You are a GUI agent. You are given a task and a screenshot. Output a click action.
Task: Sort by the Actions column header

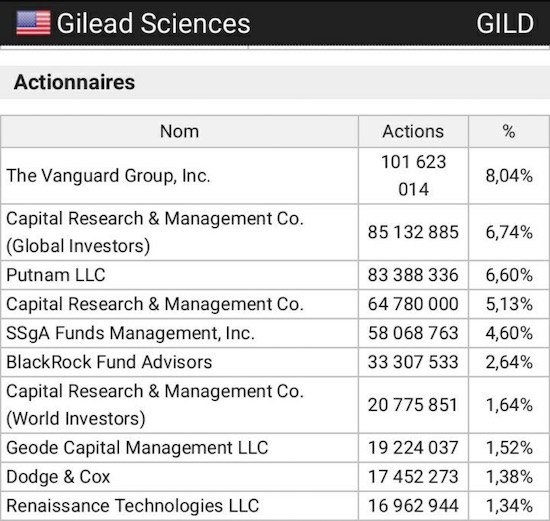(413, 132)
